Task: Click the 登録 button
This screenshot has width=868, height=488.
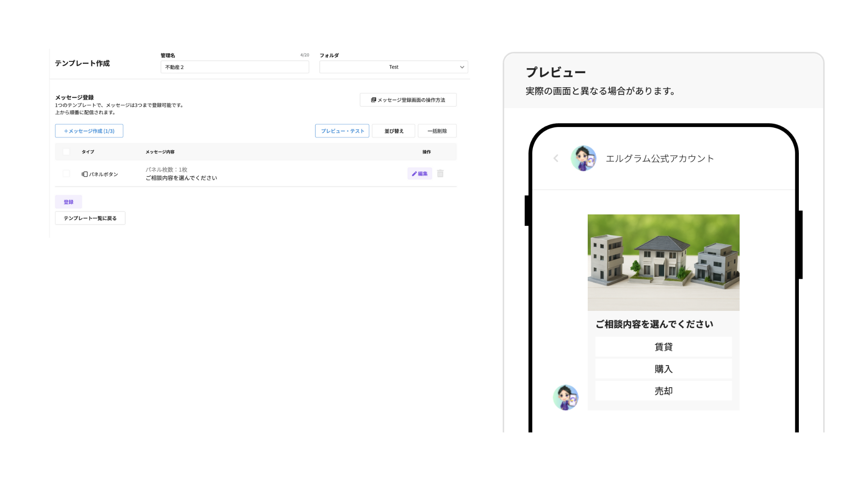Action: tap(68, 202)
